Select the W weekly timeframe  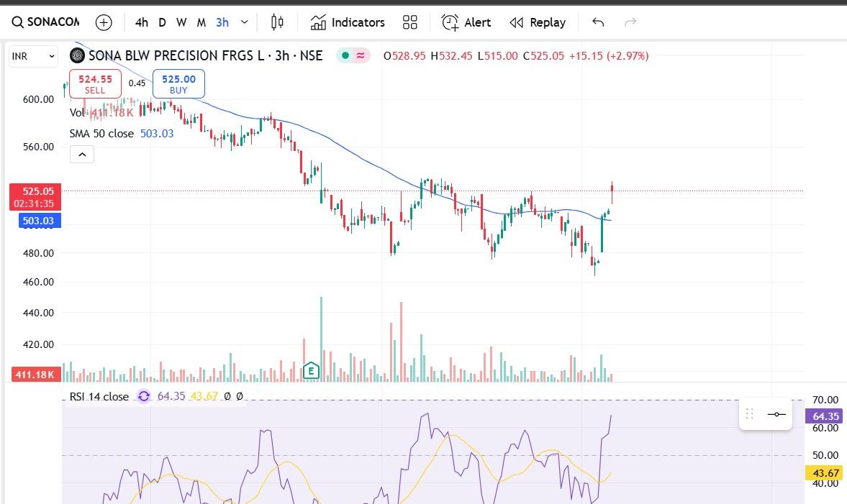[x=181, y=22]
